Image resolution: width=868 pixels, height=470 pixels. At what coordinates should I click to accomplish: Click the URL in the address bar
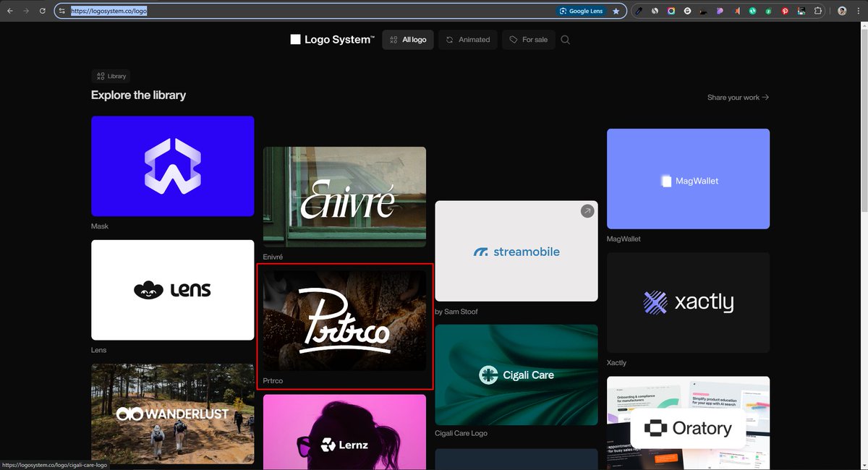pyautogui.click(x=109, y=11)
